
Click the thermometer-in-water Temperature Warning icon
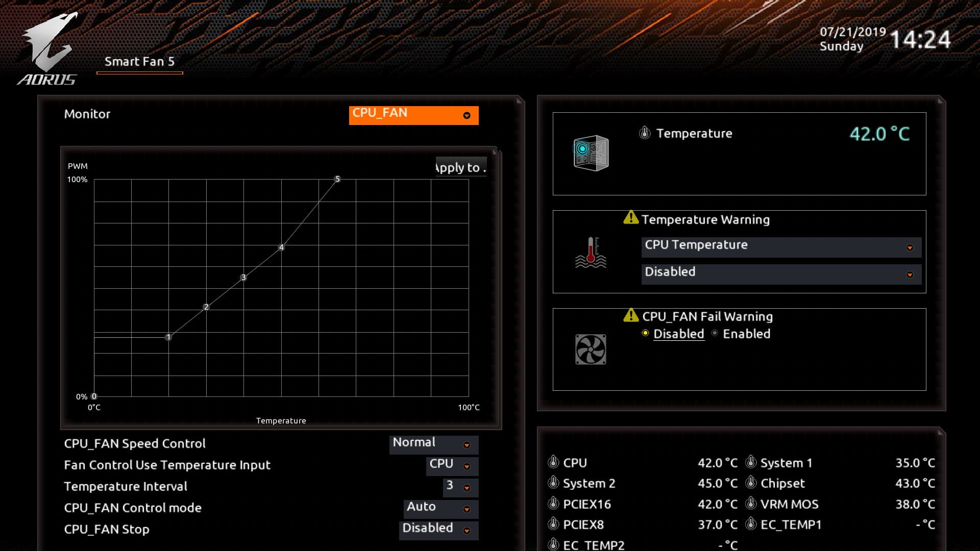click(591, 253)
